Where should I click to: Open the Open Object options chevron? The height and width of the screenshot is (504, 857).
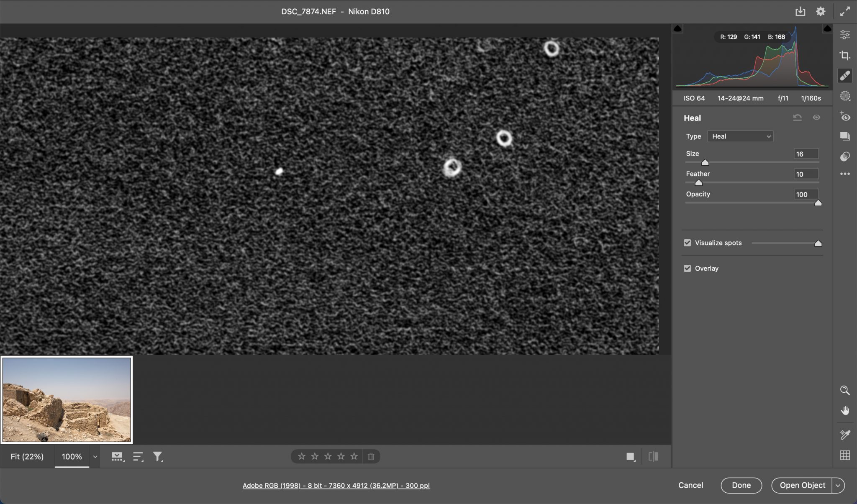coord(838,485)
